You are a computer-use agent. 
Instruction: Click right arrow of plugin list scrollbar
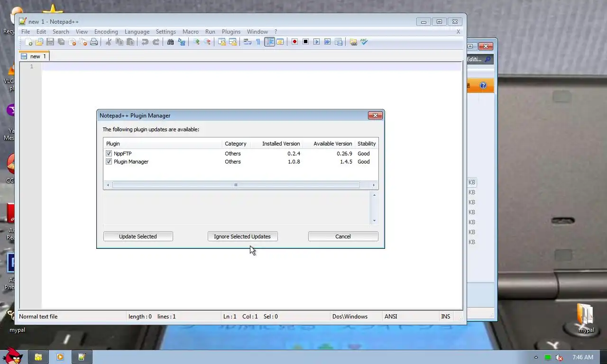tap(374, 185)
